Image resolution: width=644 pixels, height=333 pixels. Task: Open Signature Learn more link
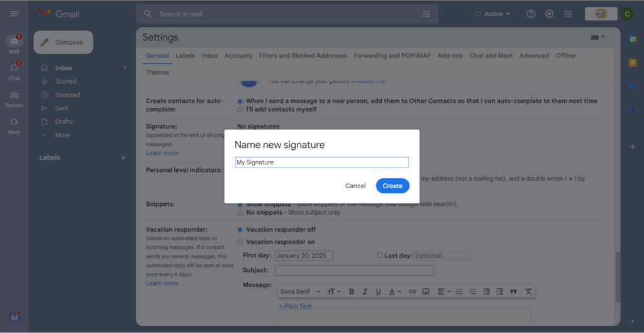(162, 153)
